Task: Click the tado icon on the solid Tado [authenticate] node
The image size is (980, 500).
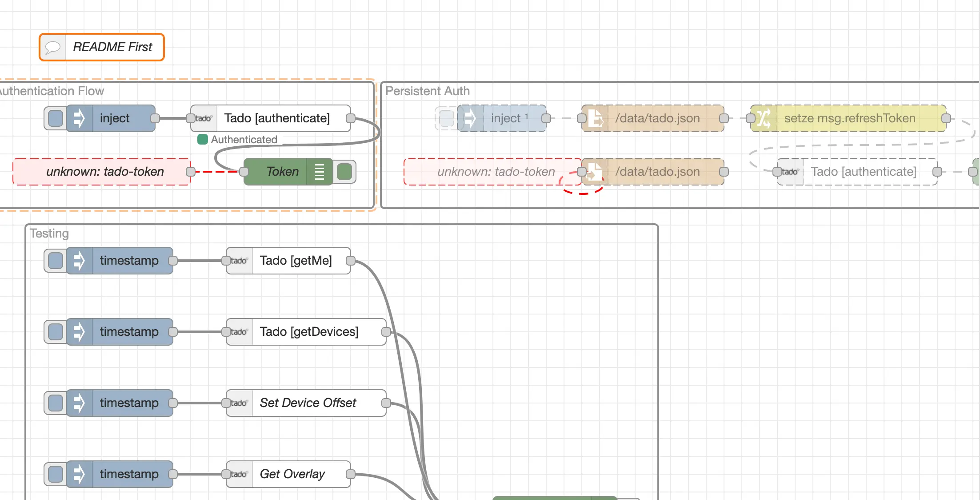Action: point(204,118)
